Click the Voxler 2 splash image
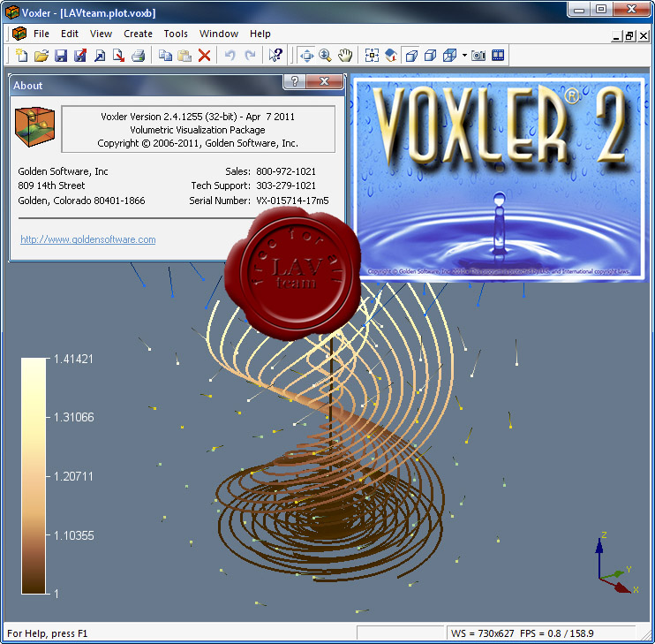The width and height of the screenshot is (655, 644). click(499, 178)
